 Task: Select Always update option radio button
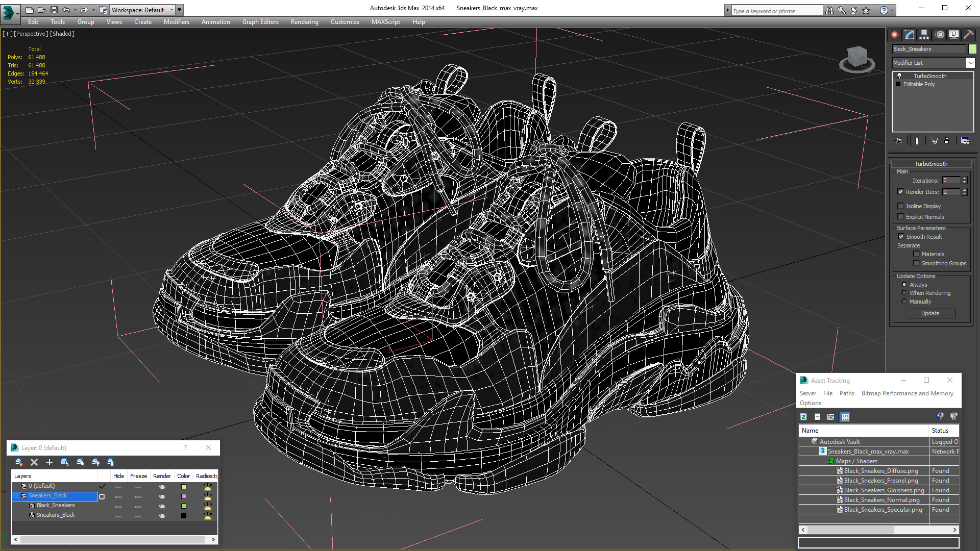[904, 284]
